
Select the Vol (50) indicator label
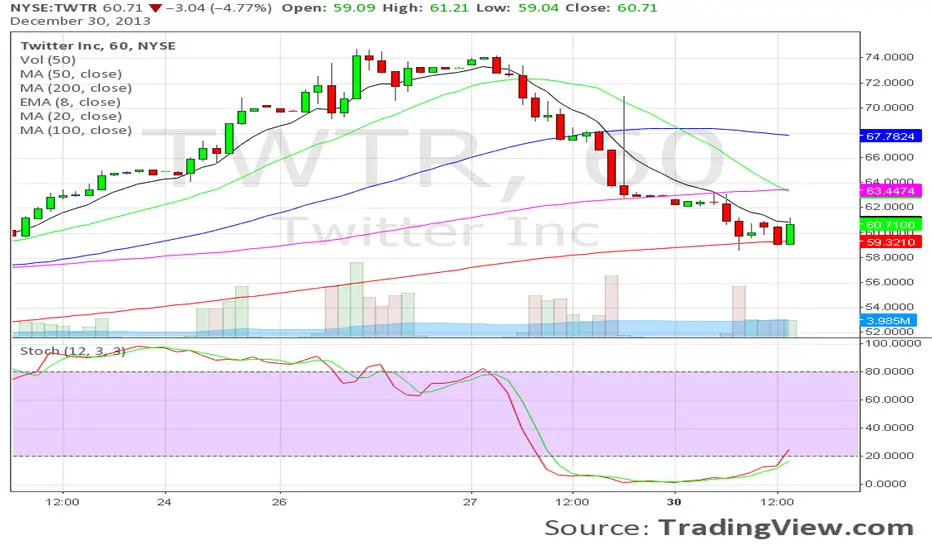(48, 60)
